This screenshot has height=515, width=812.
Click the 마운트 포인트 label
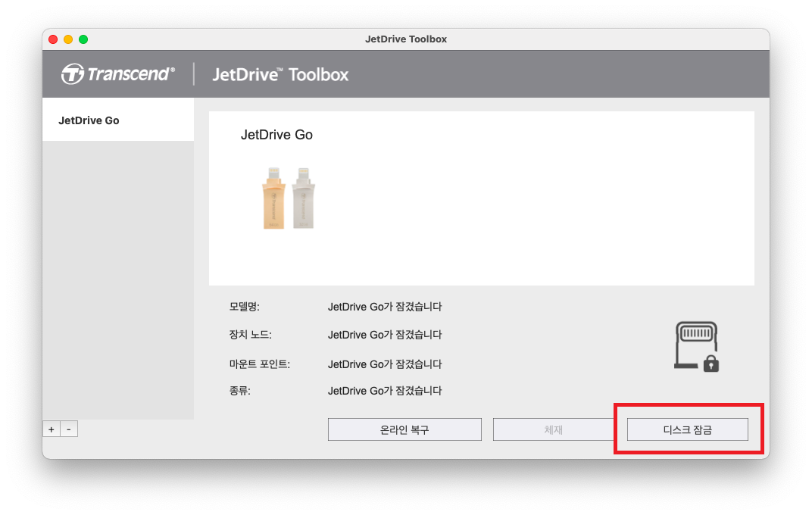(x=260, y=364)
